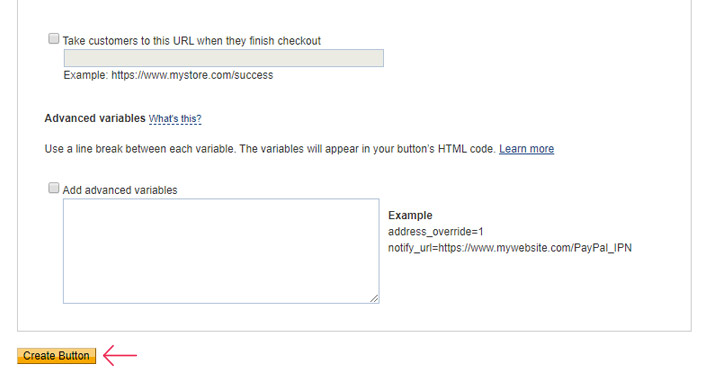Grab the text area resize grip corner
The image size is (710, 378).
pyautogui.click(x=374, y=298)
